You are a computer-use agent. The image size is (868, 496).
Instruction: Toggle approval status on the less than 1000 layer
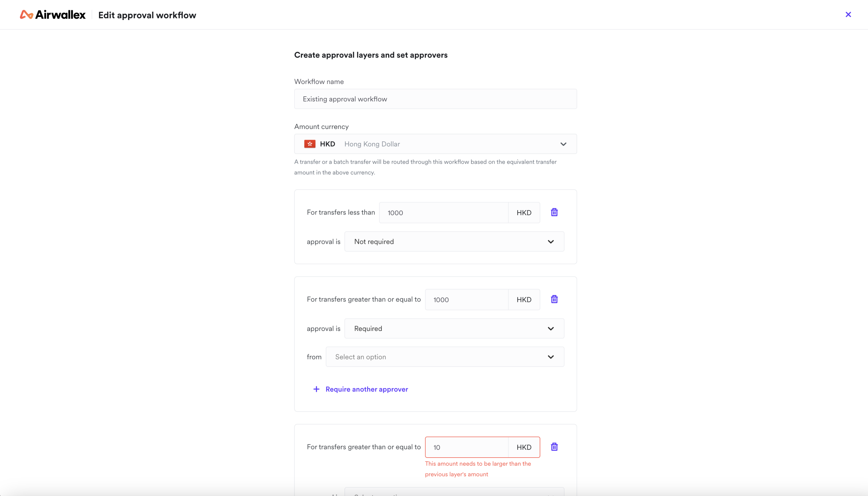(x=454, y=241)
